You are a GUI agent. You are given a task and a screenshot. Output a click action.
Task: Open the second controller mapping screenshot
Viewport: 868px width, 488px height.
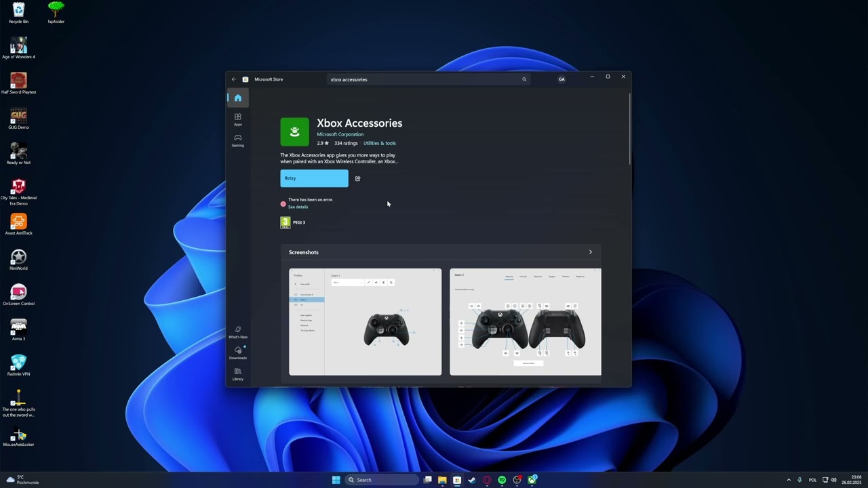526,322
